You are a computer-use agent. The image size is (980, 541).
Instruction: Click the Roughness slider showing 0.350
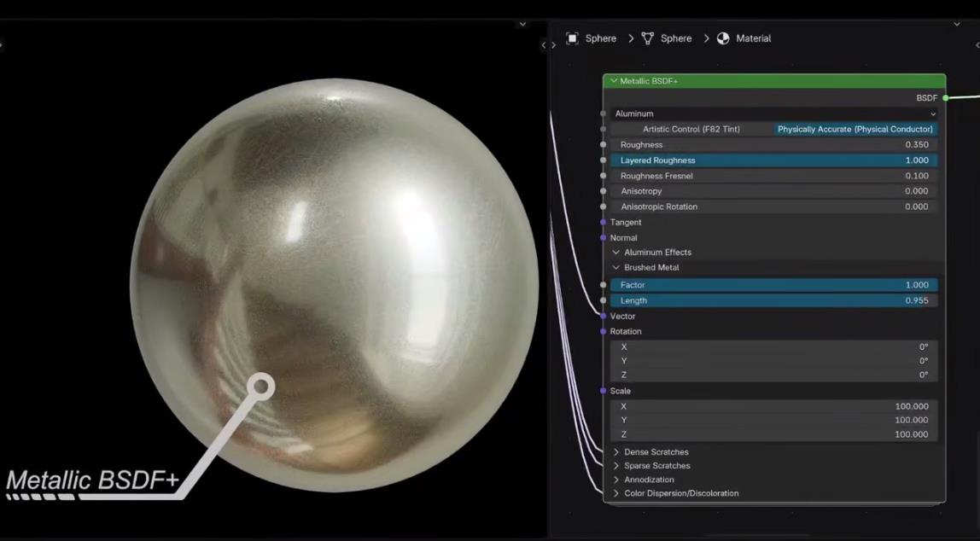pyautogui.click(x=773, y=144)
